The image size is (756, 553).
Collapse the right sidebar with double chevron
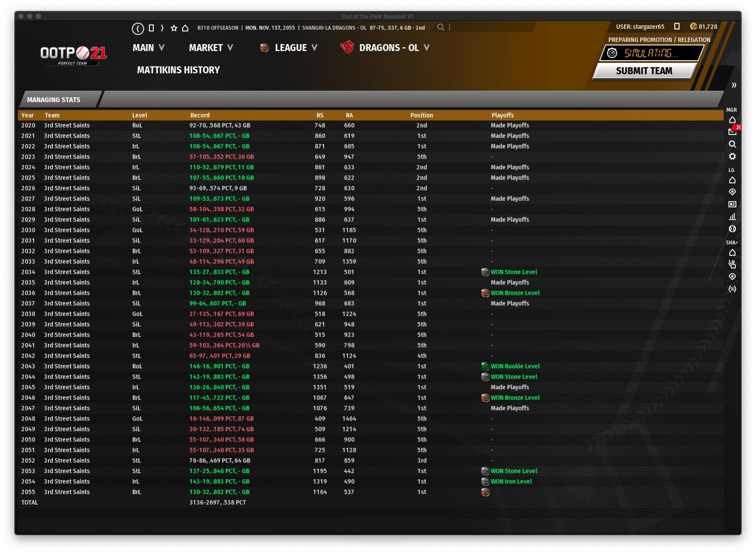[x=734, y=85]
